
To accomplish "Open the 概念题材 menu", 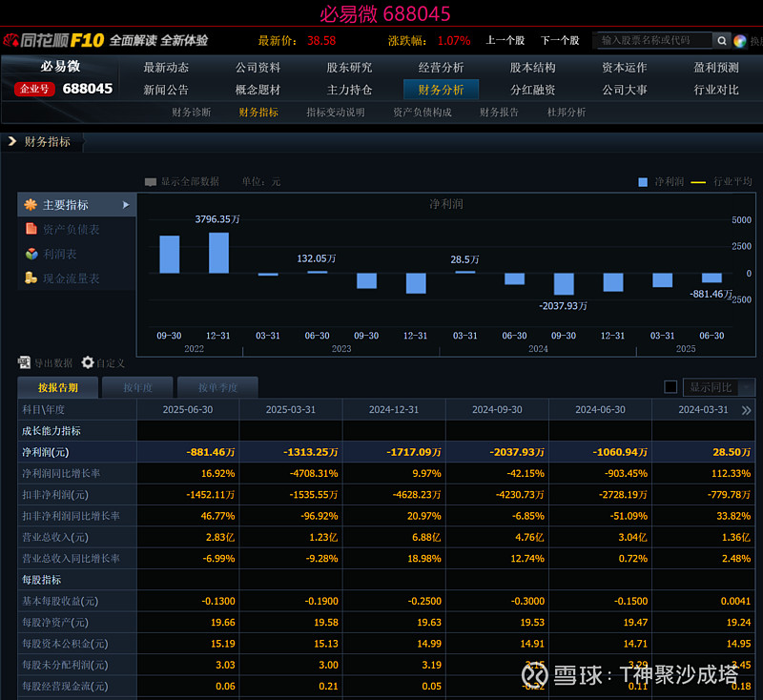I will [258, 90].
